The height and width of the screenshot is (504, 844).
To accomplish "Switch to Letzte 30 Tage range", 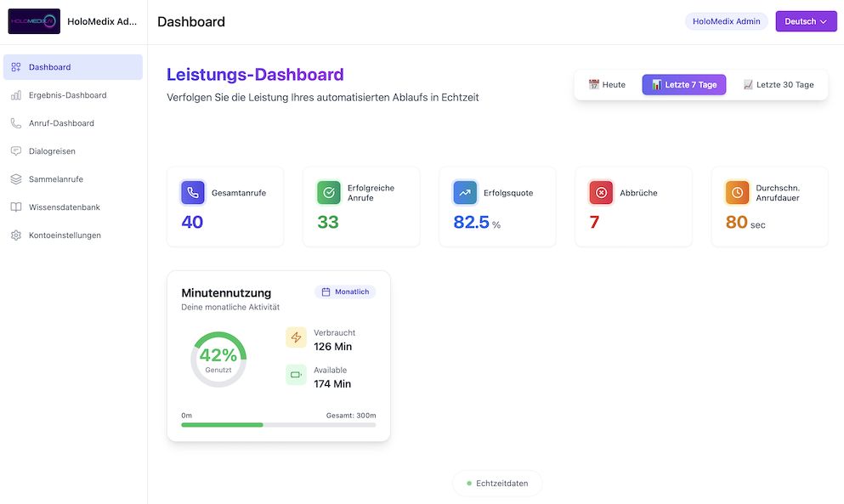I will pos(779,85).
